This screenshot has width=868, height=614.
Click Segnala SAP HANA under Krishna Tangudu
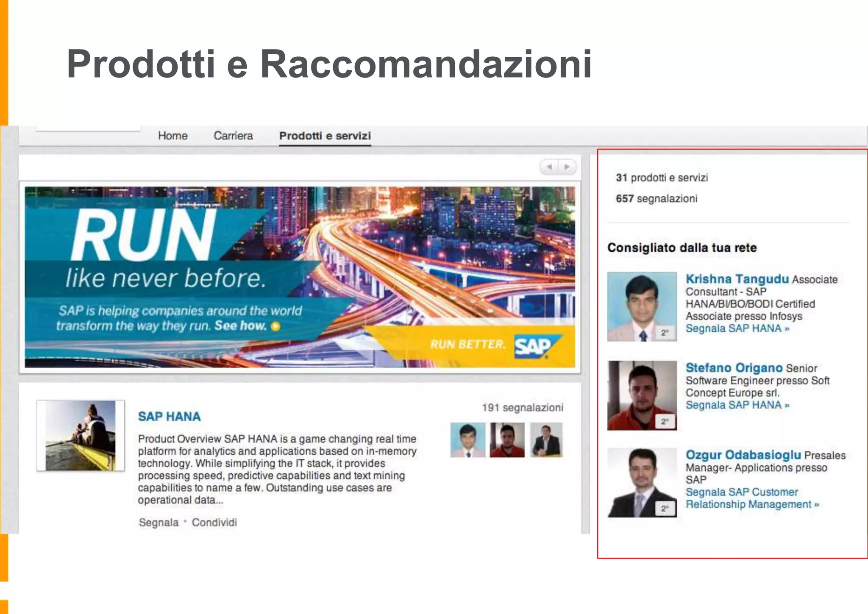[737, 328]
